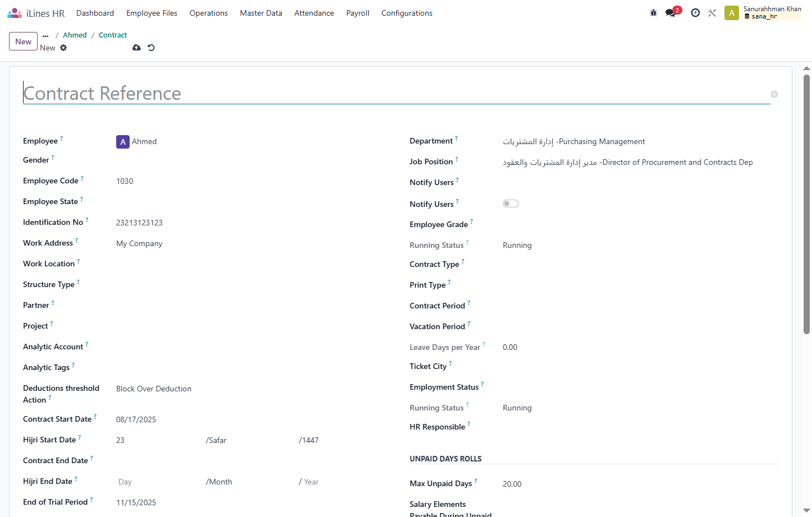Open the Master Data menu
812x517 pixels.
coord(261,13)
